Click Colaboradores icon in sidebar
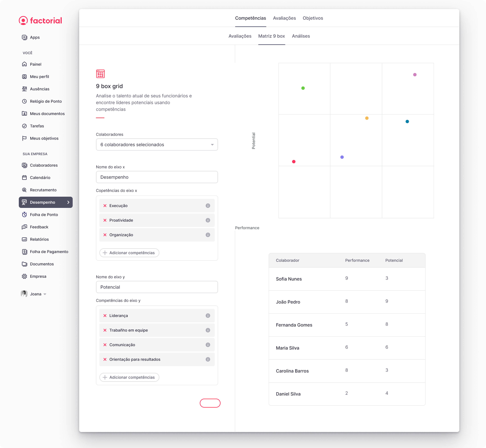 25,165
